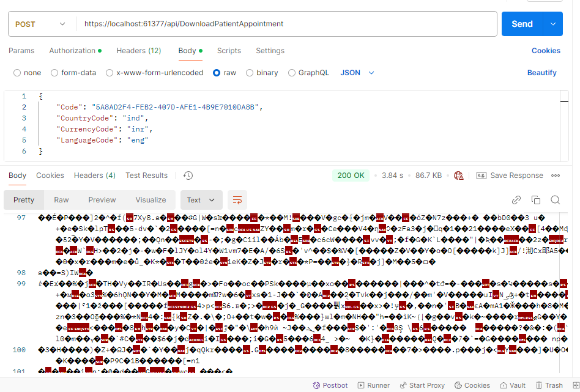Click the copy response icon
The image size is (580, 392).
[536, 200]
